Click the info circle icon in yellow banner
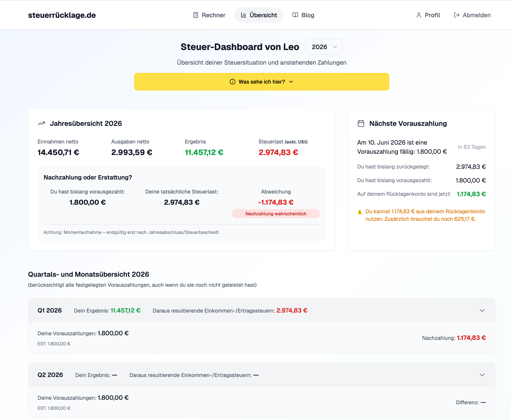 pos(232,82)
